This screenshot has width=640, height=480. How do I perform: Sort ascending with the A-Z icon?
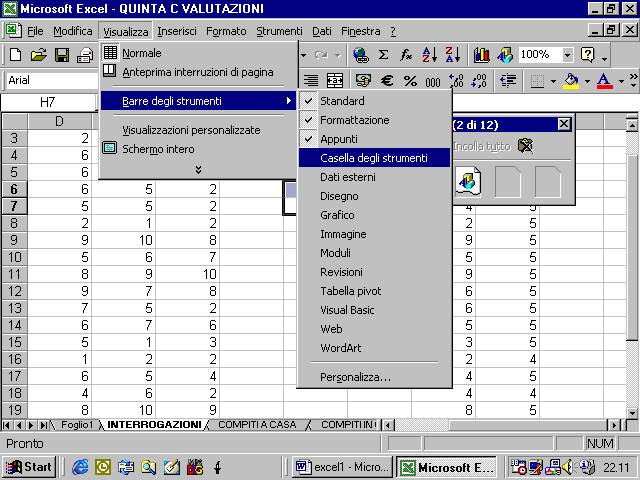(x=430, y=55)
